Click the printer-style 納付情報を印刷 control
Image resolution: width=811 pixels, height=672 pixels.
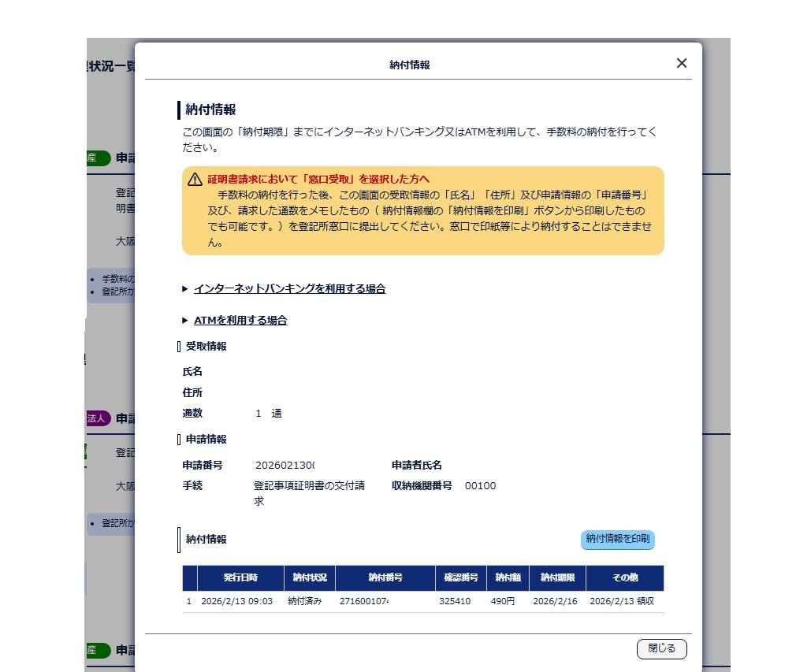click(617, 540)
